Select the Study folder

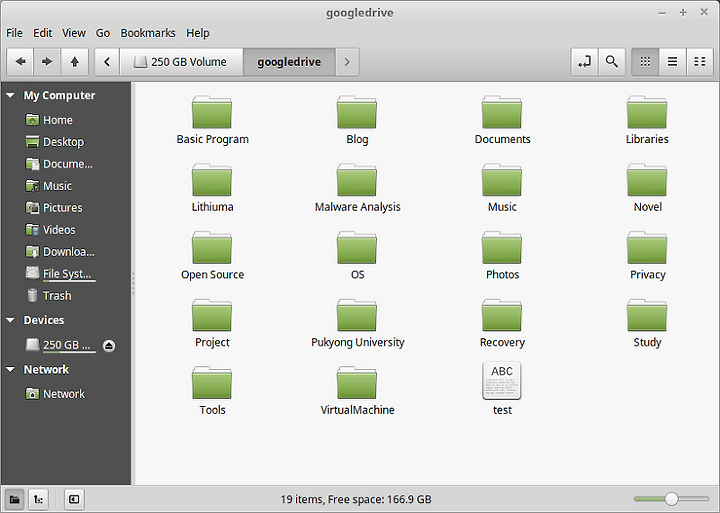[x=647, y=323]
